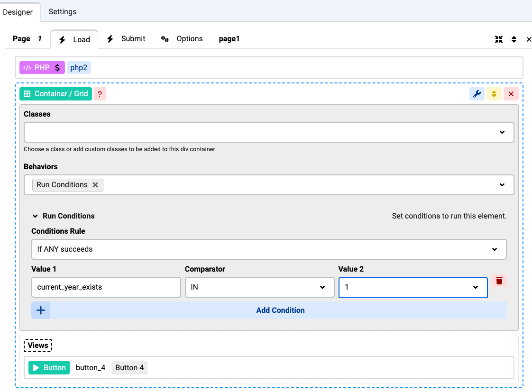The height and width of the screenshot is (392, 532).
Task: Click the Add Condition button
Action: coord(280,310)
